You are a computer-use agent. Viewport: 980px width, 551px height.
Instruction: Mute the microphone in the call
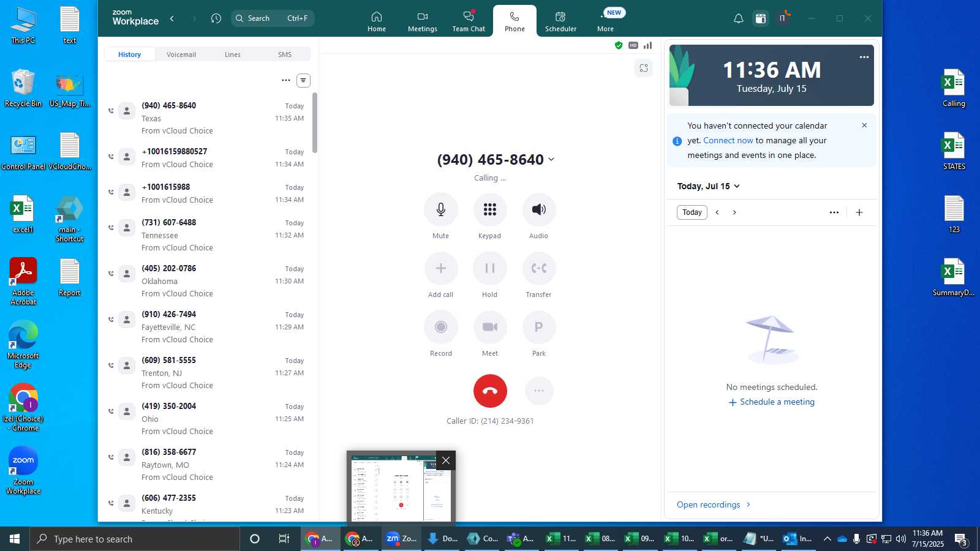tap(441, 210)
